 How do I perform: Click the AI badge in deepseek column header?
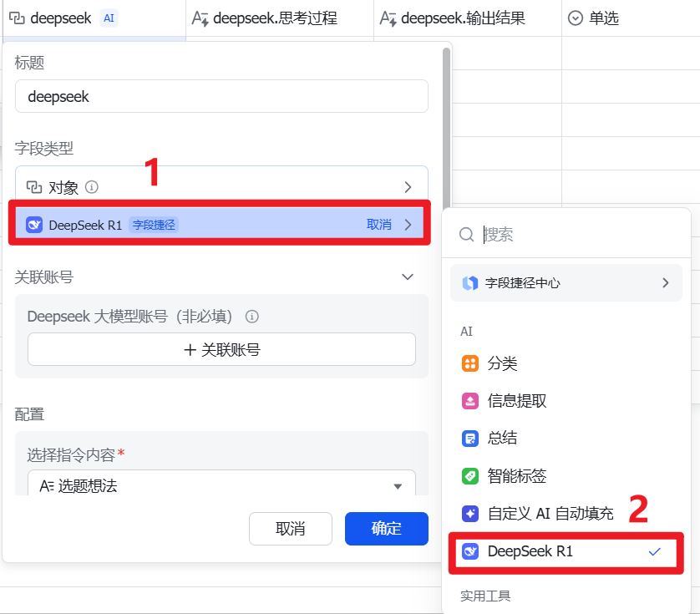pyautogui.click(x=109, y=18)
